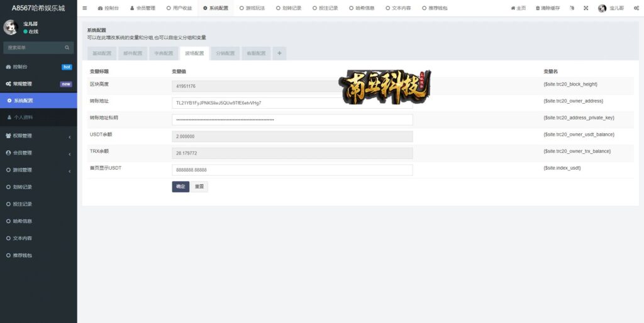Click the 在线 online status under username

(31, 31)
